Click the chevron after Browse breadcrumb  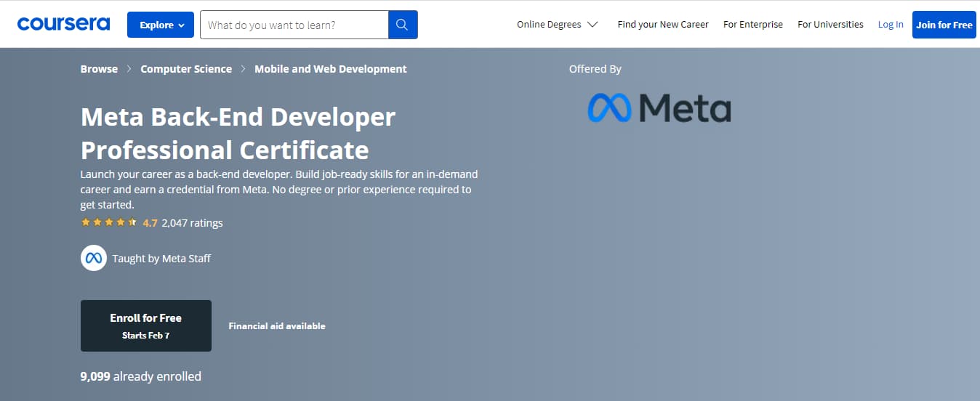[129, 69]
